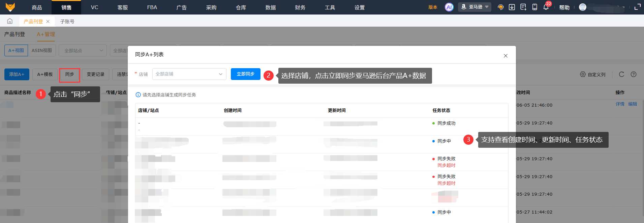Click the refresh icon beside 自定义列
The height and width of the screenshot is (223, 644).
[621, 74]
